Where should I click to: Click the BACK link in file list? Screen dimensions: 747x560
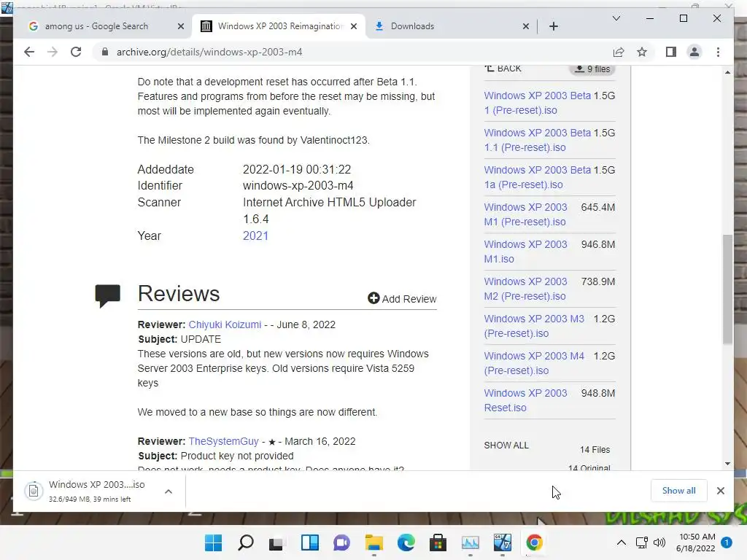point(503,69)
